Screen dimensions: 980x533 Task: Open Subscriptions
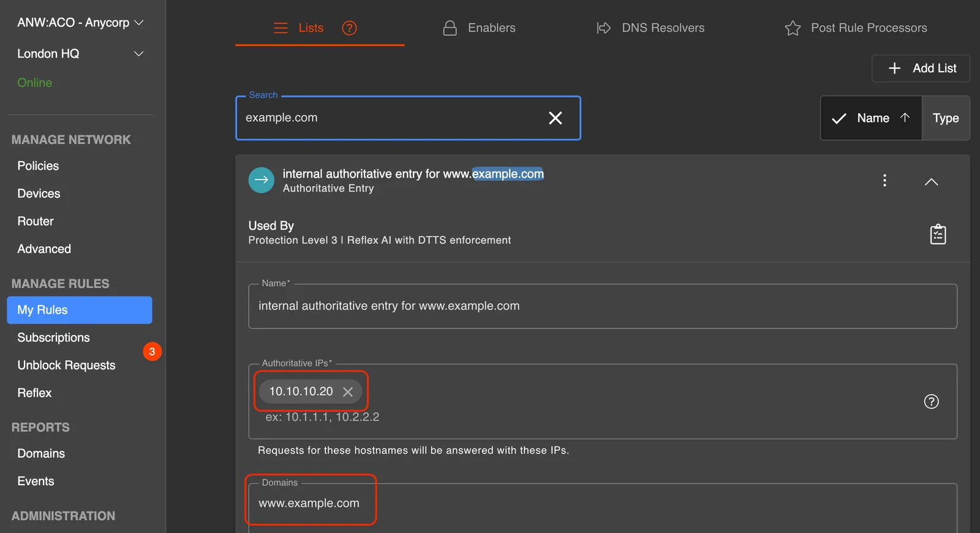(53, 338)
